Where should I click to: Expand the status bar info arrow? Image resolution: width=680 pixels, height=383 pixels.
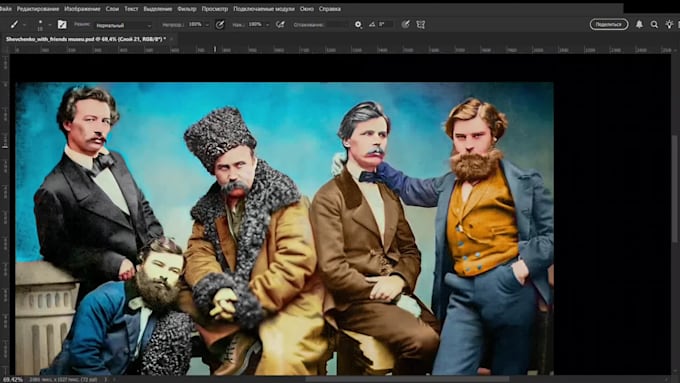tap(105, 380)
